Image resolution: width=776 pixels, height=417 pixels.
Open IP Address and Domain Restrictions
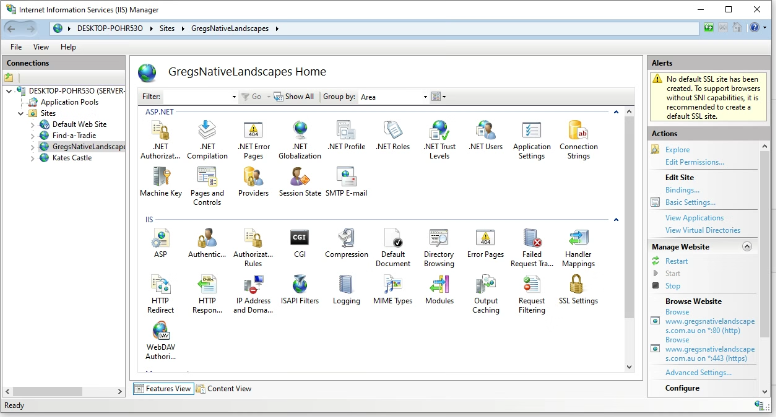pos(253,294)
